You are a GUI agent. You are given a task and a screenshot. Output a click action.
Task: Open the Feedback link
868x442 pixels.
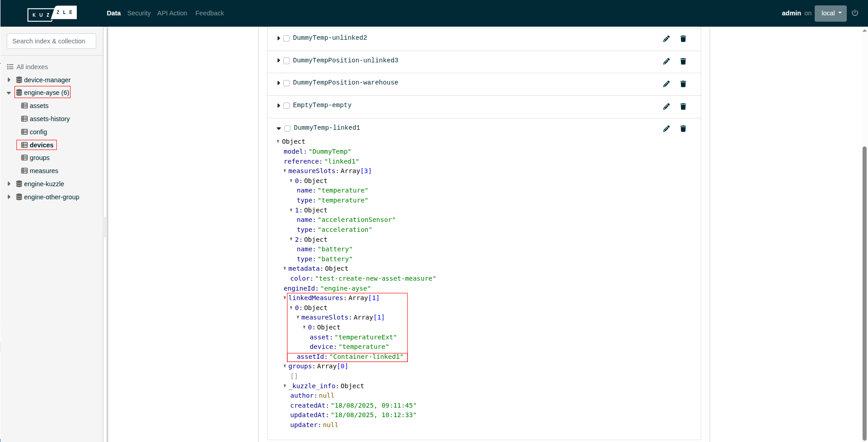tap(209, 13)
